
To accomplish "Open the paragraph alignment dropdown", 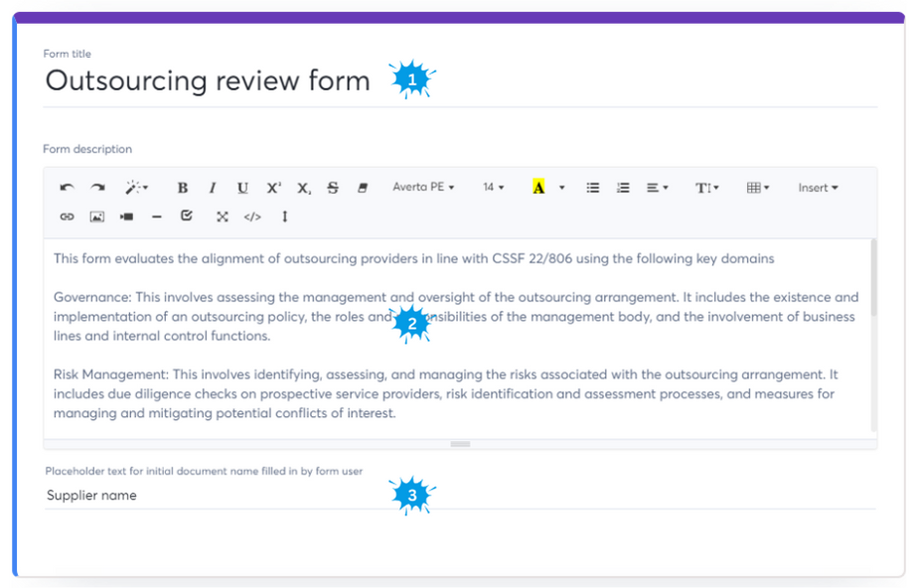I will point(657,188).
